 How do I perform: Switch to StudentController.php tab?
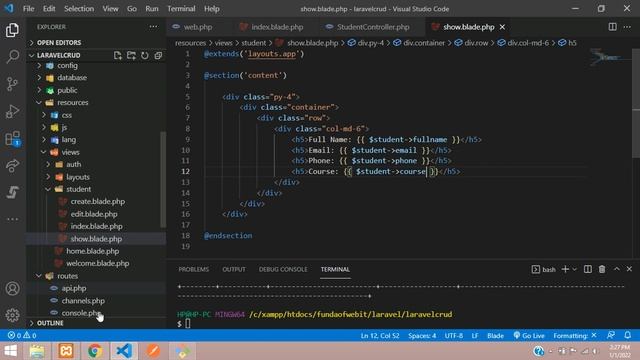click(x=373, y=27)
